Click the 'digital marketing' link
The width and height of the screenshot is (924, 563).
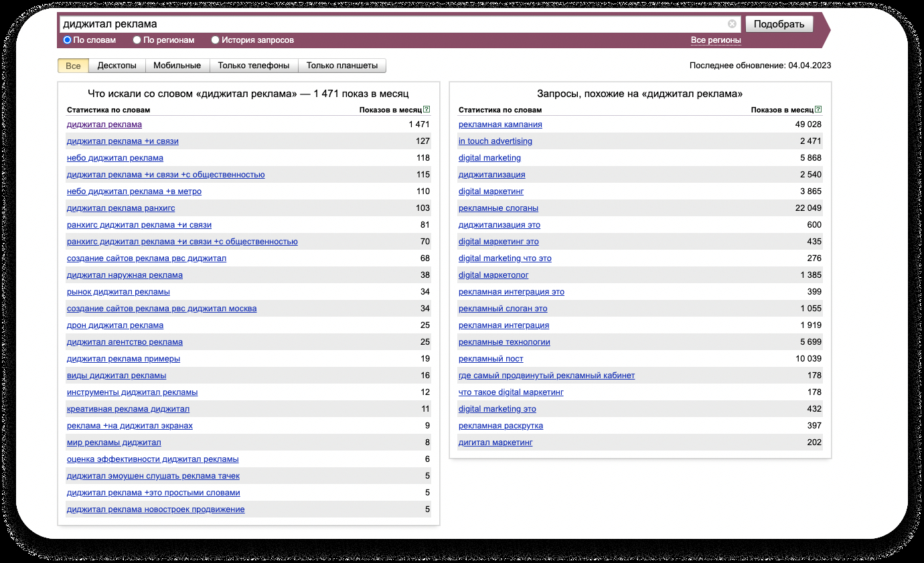point(489,158)
